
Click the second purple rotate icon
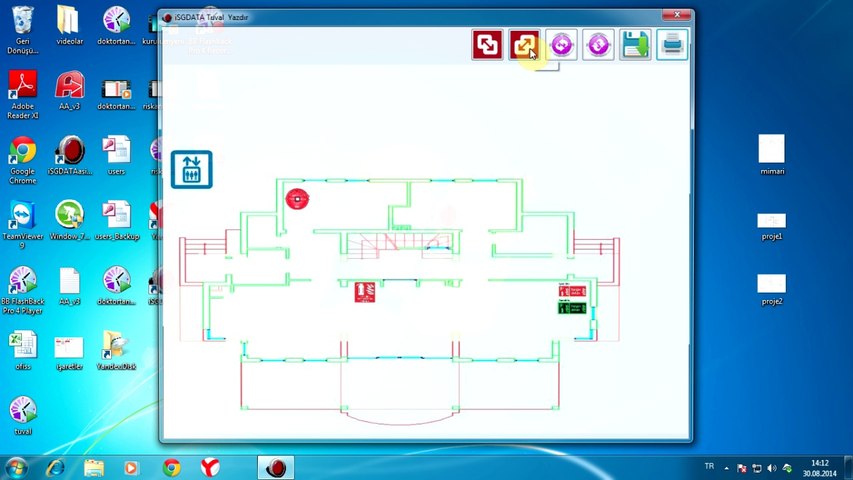598,45
